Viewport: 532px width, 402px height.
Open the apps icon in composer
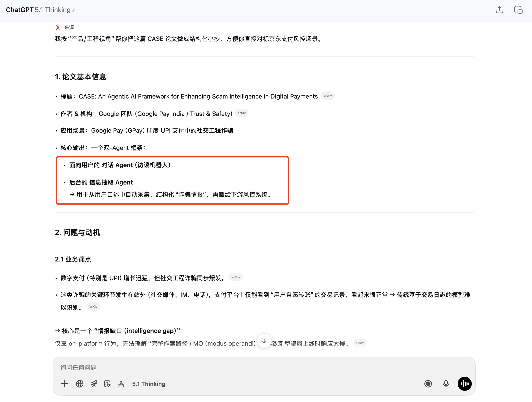(121, 384)
